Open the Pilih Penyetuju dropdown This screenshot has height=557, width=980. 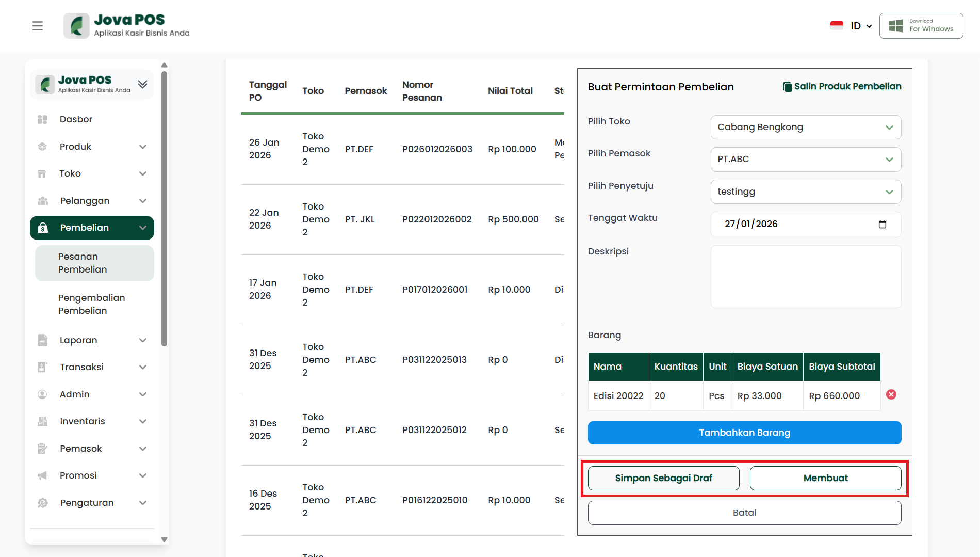[x=805, y=192]
